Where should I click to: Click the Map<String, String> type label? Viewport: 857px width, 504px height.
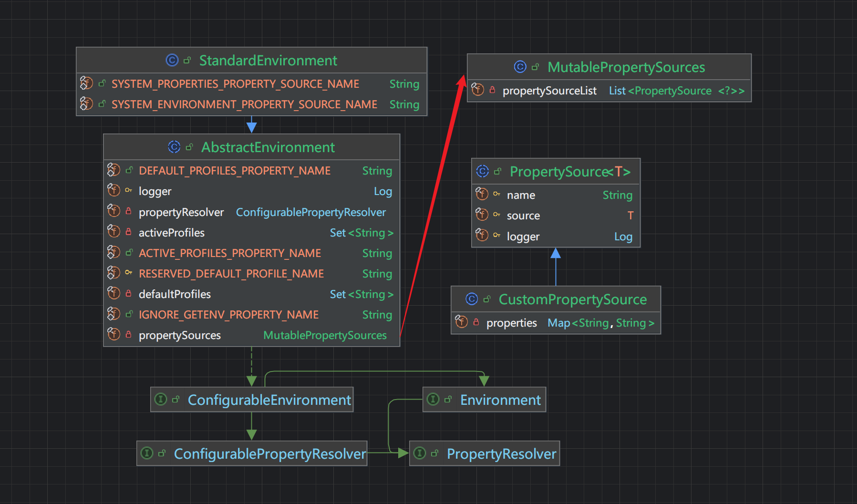[x=601, y=323]
